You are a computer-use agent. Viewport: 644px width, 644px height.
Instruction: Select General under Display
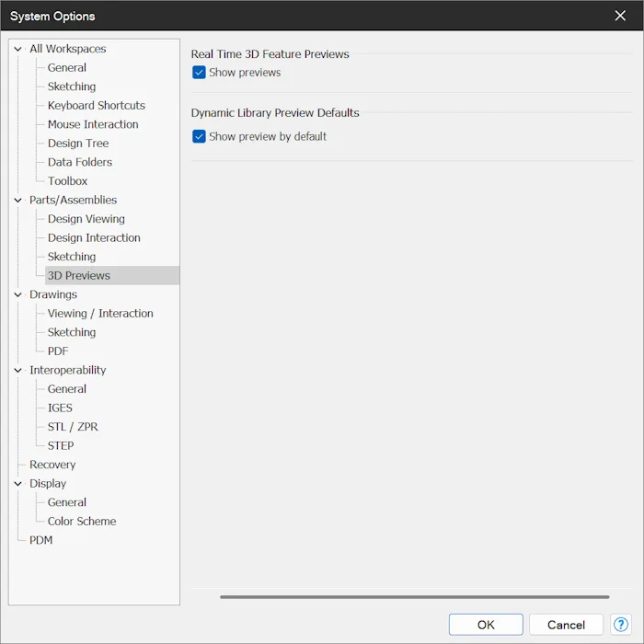tap(67, 502)
